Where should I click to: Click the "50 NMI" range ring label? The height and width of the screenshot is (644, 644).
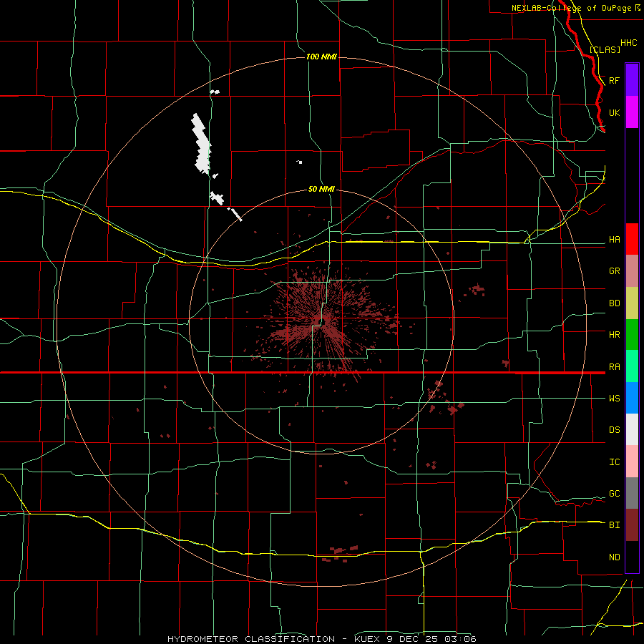(x=321, y=189)
